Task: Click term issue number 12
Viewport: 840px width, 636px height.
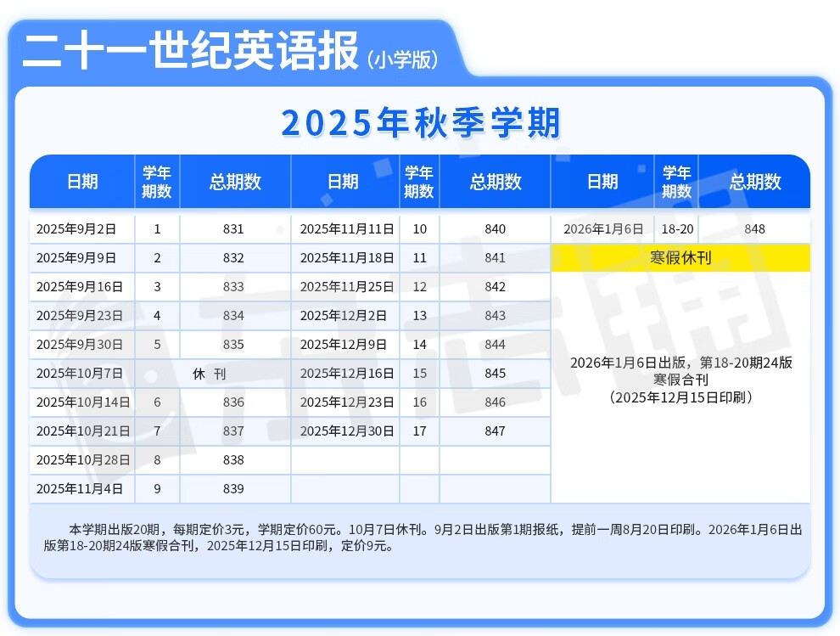Action: pyautogui.click(x=419, y=287)
